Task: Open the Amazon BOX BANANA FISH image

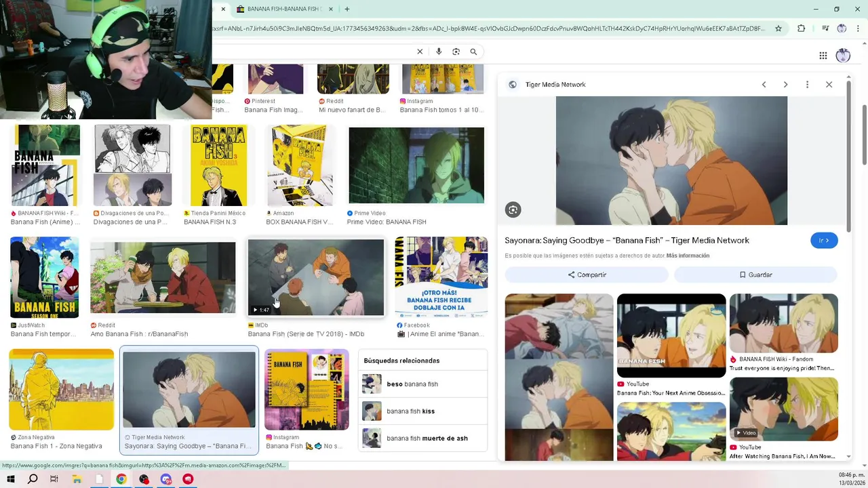Action: [300, 165]
